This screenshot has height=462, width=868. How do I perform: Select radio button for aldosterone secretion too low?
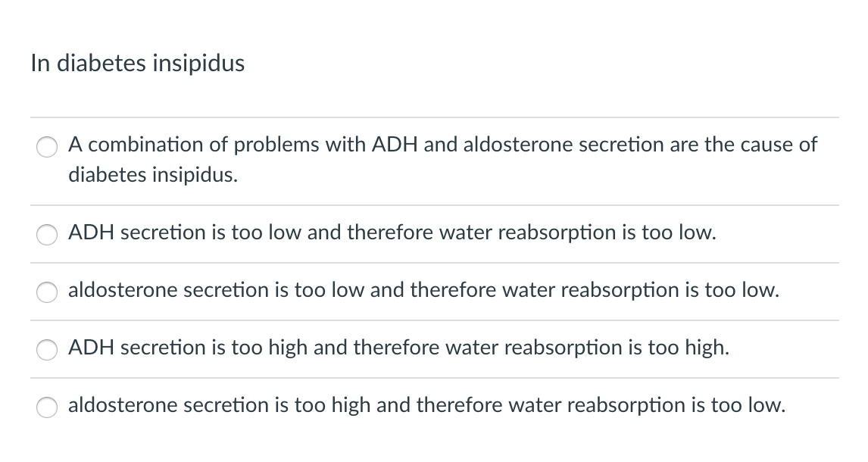(46, 292)
